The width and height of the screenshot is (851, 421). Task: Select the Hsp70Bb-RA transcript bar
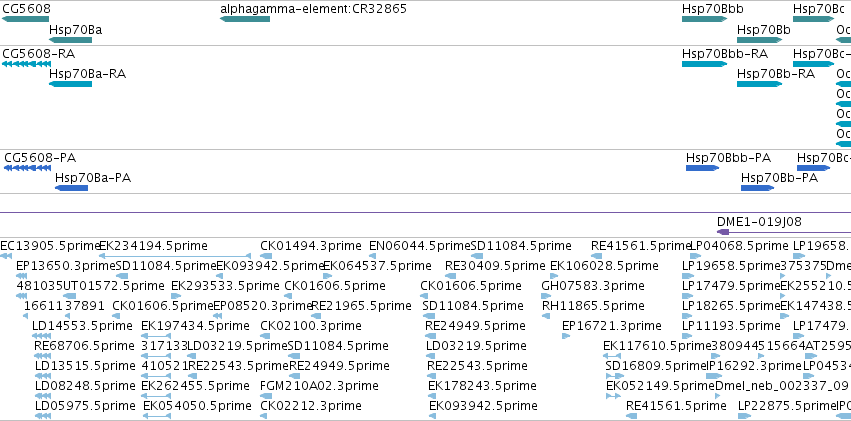click(759, 84)
